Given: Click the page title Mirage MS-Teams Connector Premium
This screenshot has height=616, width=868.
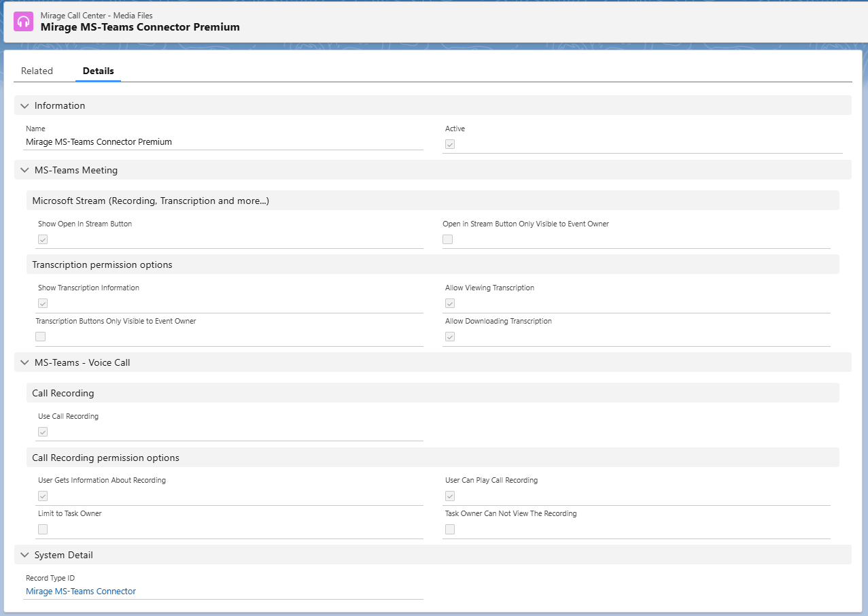Looking at the screenshot, I should tap(140, 27).
